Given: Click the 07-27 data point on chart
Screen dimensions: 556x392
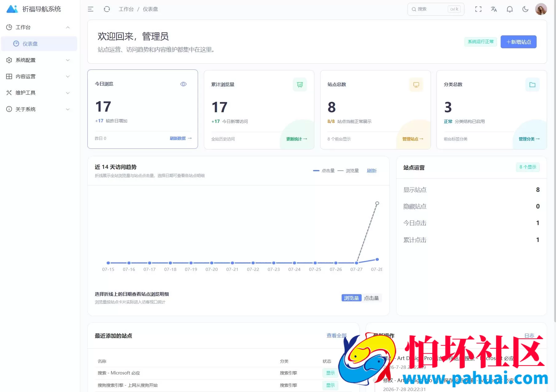Looking at the screenshot, I should click(356, 263).
